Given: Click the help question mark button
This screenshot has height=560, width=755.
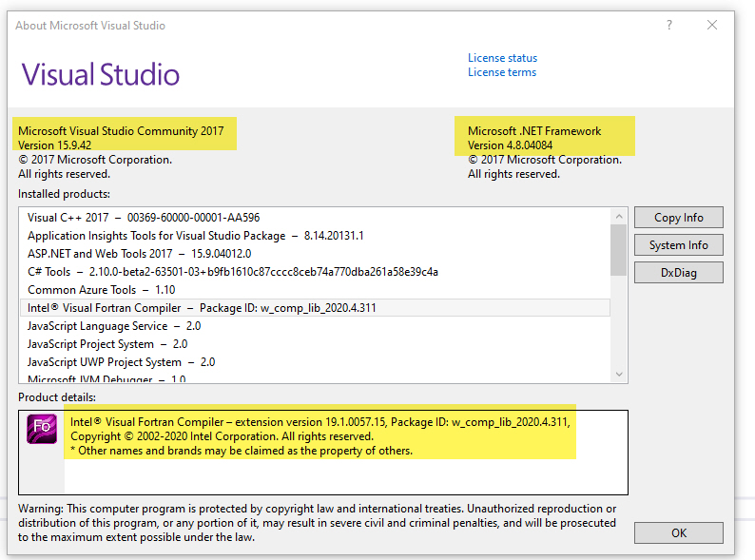Looking at the screenshot, I should click(x=669, y=26).
